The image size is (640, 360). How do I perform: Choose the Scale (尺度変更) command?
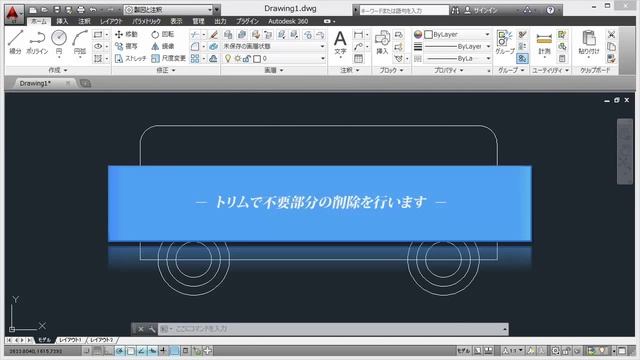pyautogui.click(x=168, y=58)
